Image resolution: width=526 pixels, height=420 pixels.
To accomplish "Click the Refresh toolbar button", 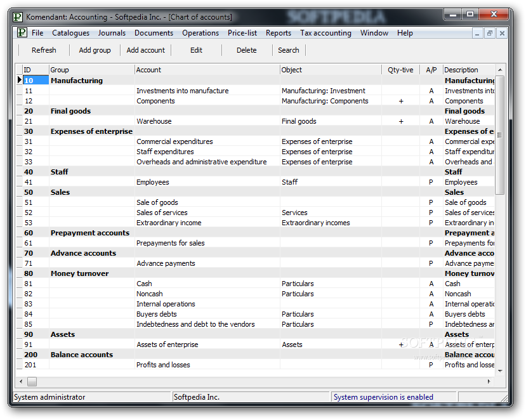I will coord(44,50).
